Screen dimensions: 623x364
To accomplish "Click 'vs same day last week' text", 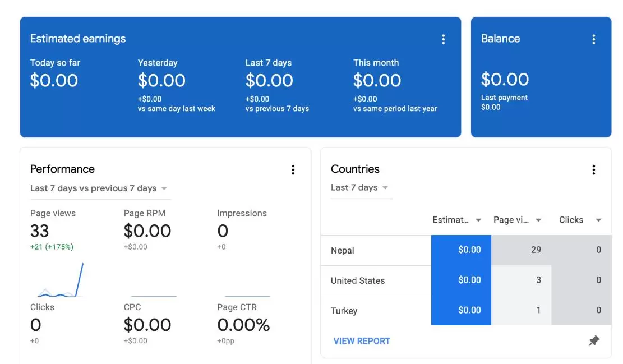I will click(177, 108).
